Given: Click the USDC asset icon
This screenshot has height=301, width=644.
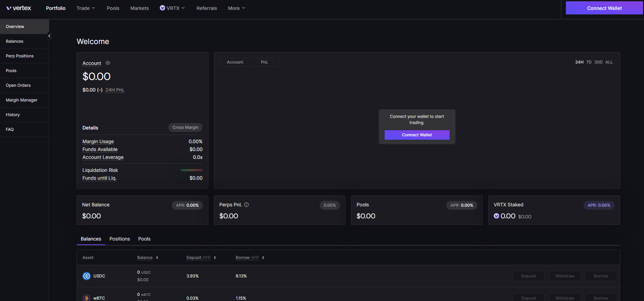Looking at the screenshot, I should coord(87,276).
